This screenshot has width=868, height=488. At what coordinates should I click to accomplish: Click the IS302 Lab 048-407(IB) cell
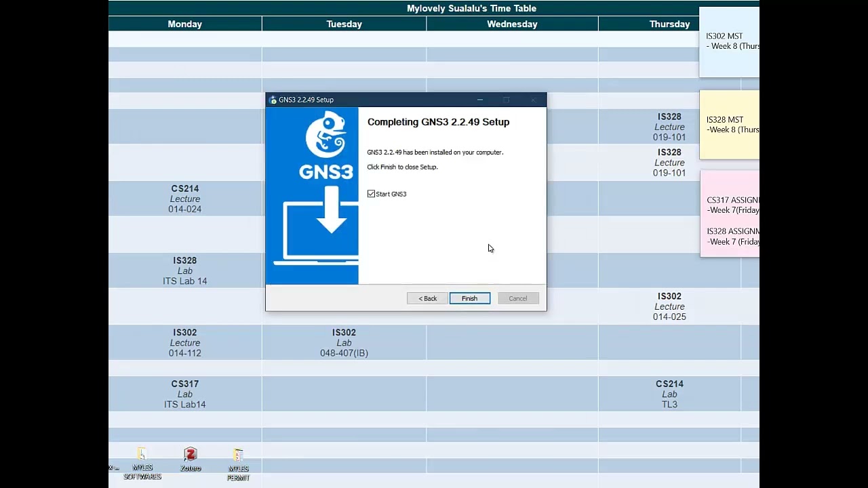click(x=344, y=342)
